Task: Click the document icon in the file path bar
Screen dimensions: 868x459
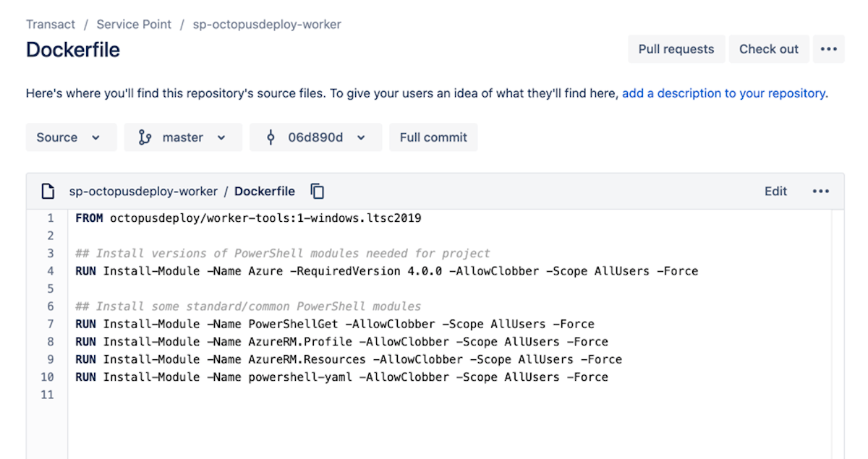Action: coord(48,191)
